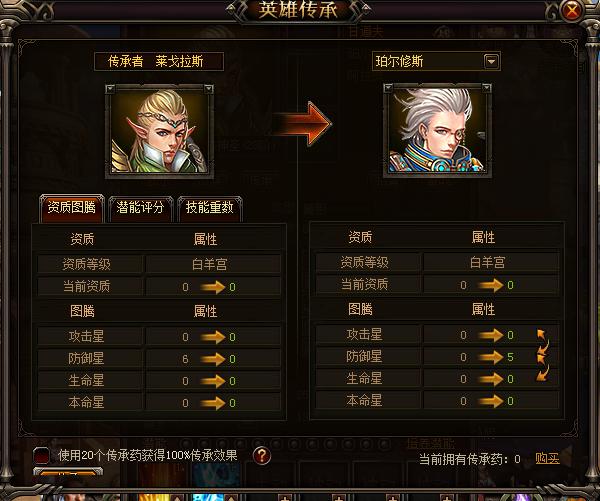Click the orange button below the checkbox
The width and height of the screenshot is (600, 501).
[68, 472]
